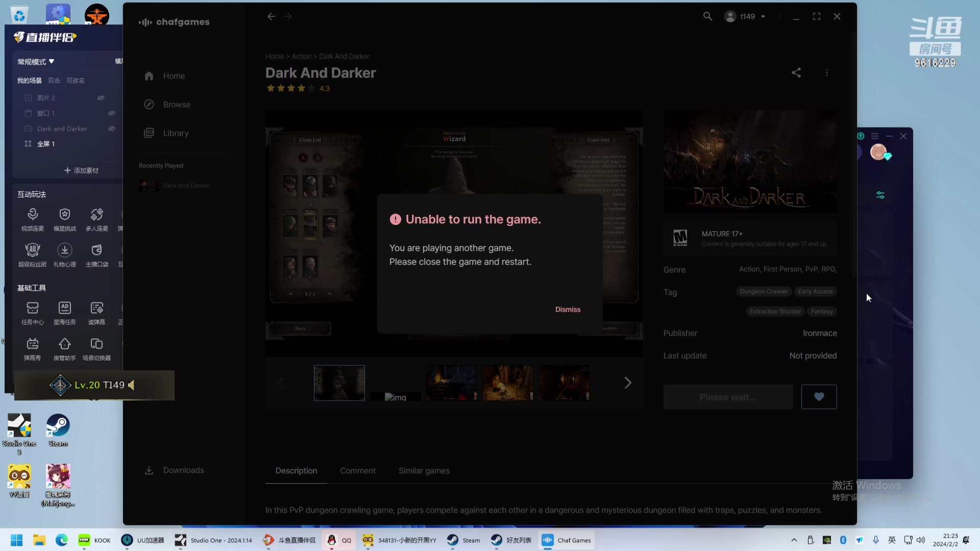Show previous screenshots with left chevron
The height and width of the screenshot is (551, 980).
[280, 383]
